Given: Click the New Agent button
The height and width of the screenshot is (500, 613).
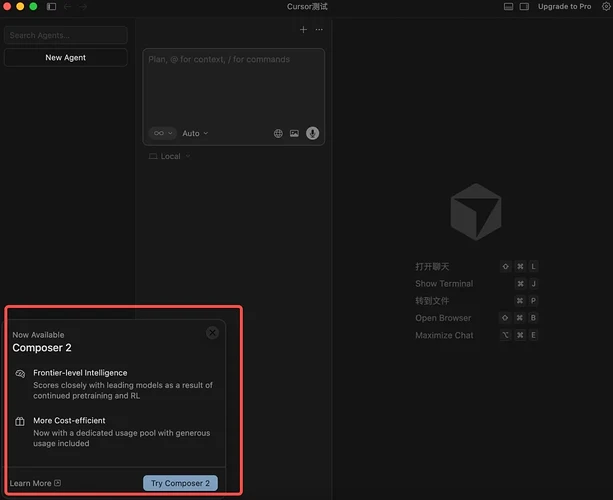Looking at the screenshot, I should click(x=66, y=58).
